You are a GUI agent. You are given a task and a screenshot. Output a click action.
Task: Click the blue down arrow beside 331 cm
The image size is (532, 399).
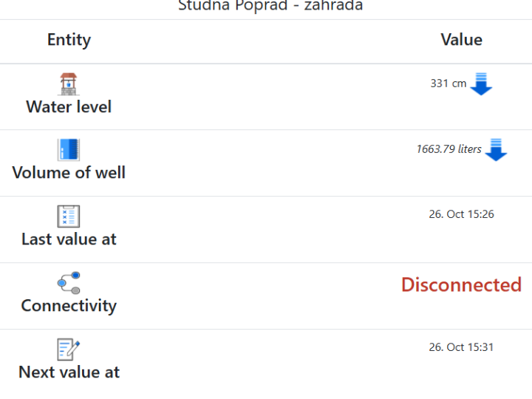[481, 84]
